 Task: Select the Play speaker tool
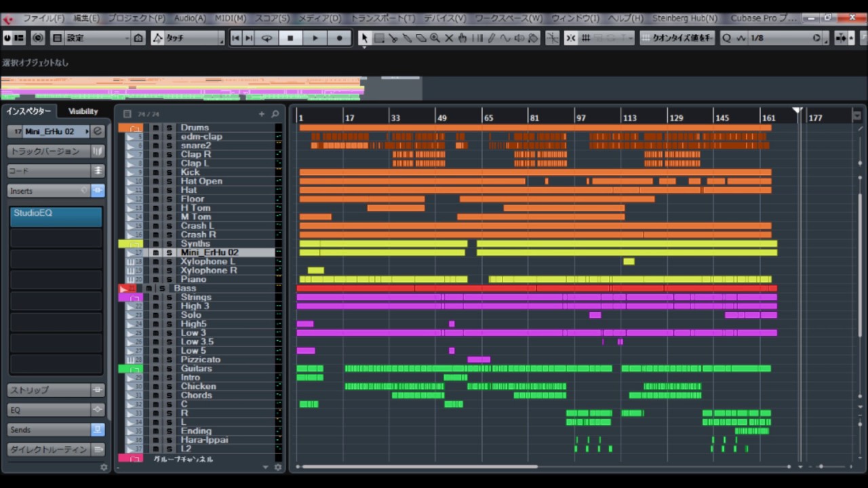(519, 39)
